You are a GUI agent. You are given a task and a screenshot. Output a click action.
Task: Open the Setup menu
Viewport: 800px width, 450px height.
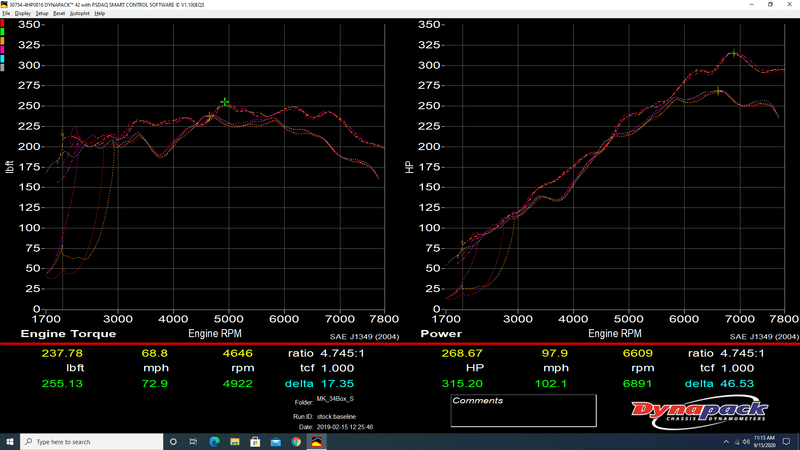[42, 13]
